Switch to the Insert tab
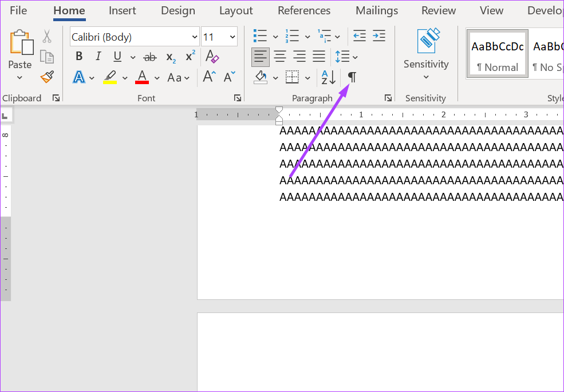564x392 pixels. (x=123, y=11)
